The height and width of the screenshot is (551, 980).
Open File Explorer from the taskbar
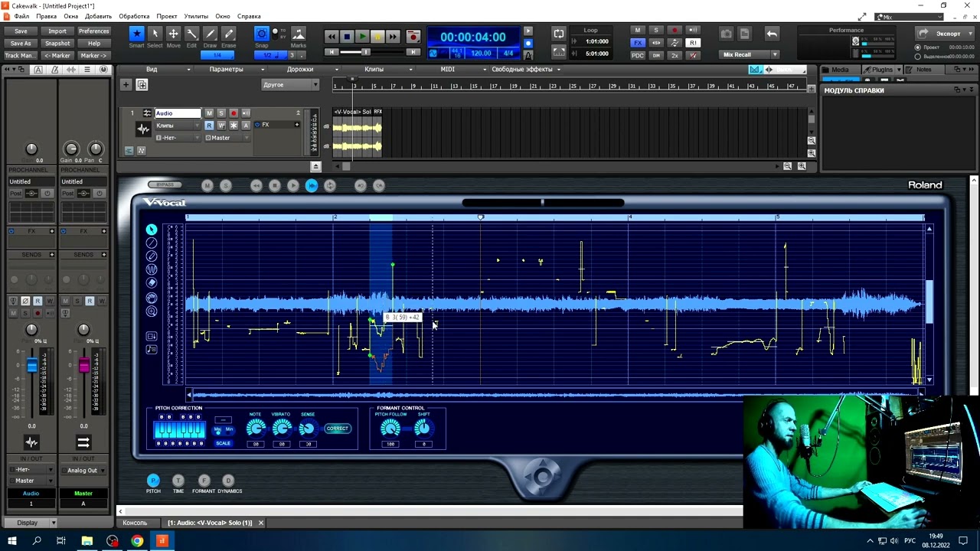87,541
